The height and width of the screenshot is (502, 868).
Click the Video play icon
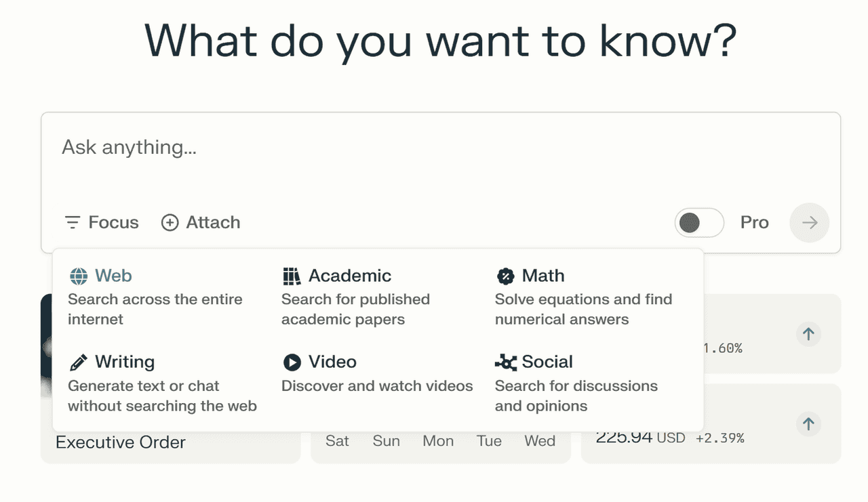292,362
